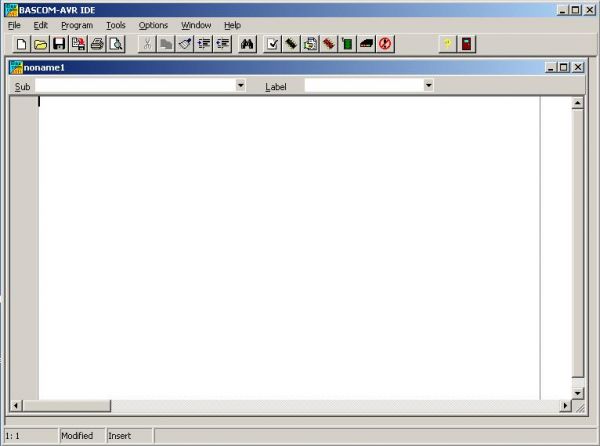Click the red exit door icon
The width and height of the screenshot is (600, 446).
(467, 44)
